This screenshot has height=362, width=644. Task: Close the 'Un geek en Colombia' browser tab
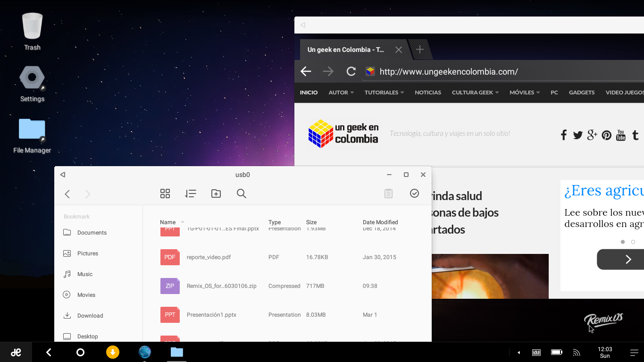399,50
